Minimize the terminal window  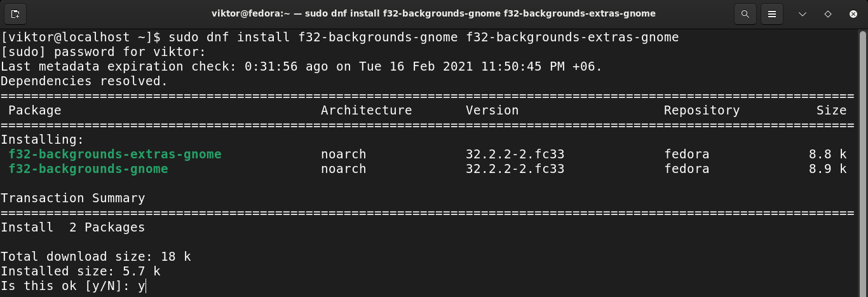click(x=803, y=13)
